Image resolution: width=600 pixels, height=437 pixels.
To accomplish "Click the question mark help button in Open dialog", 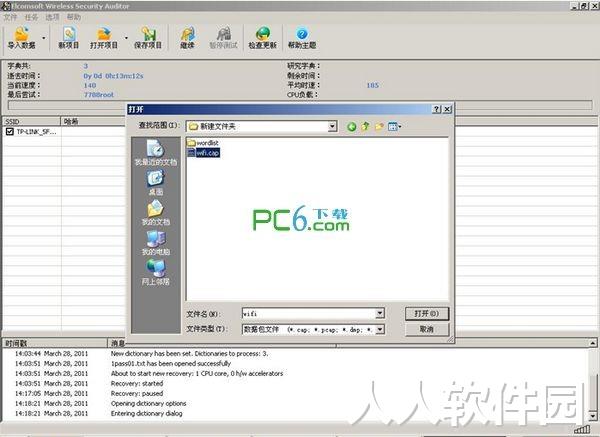I will [x=437, y=109].
